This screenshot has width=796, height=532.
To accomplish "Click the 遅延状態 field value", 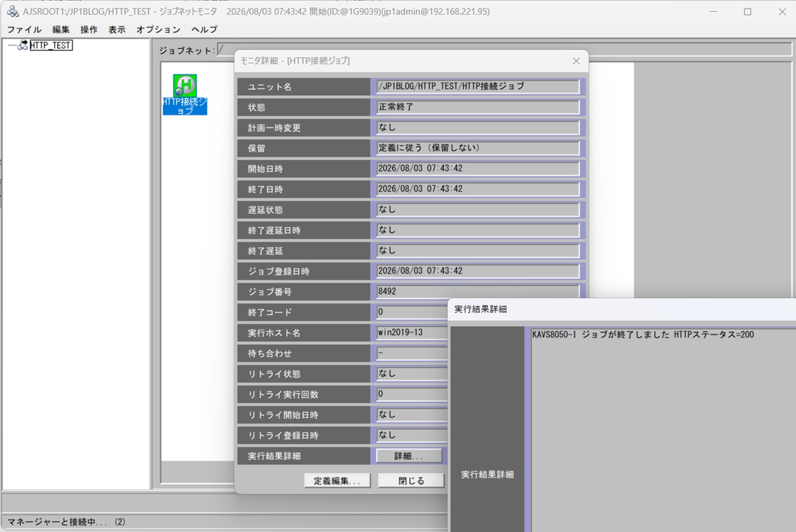I will pos(477,209).
